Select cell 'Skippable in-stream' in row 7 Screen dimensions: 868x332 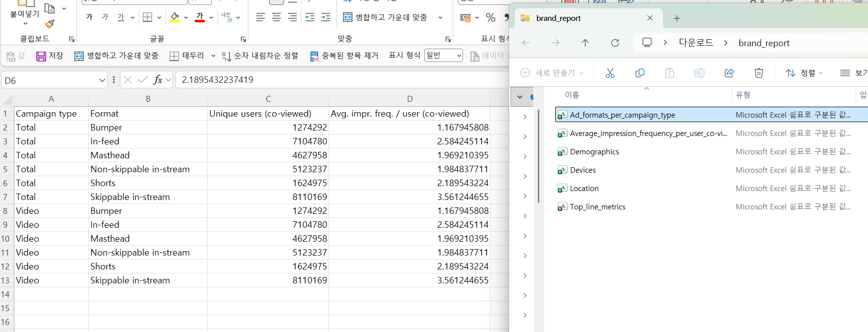[148, 197]
